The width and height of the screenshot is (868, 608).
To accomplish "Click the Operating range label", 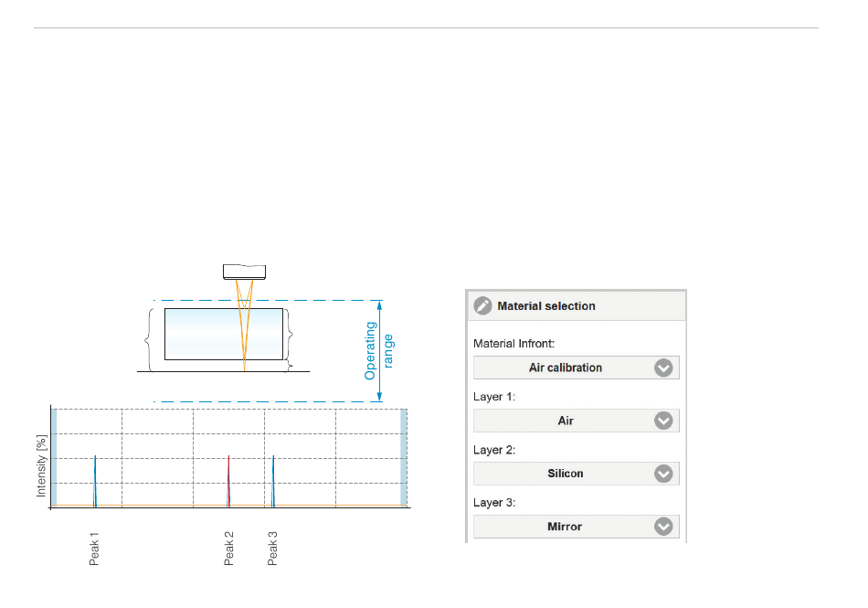I will point(378,350).
